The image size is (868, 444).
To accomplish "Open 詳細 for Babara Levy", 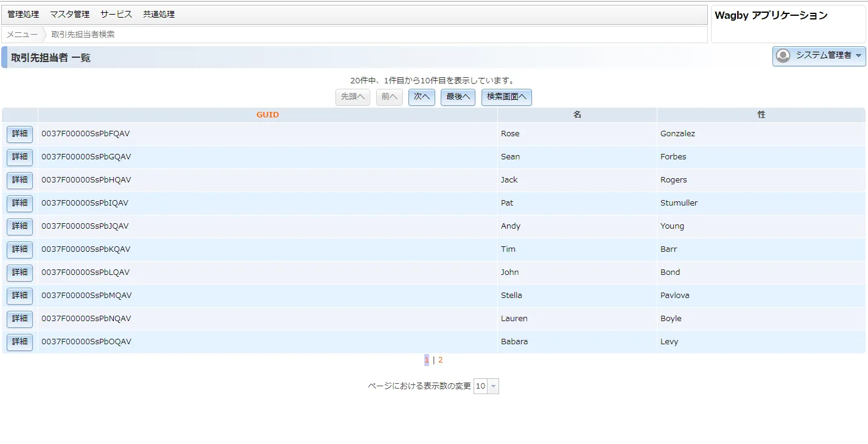I will 19,342.
